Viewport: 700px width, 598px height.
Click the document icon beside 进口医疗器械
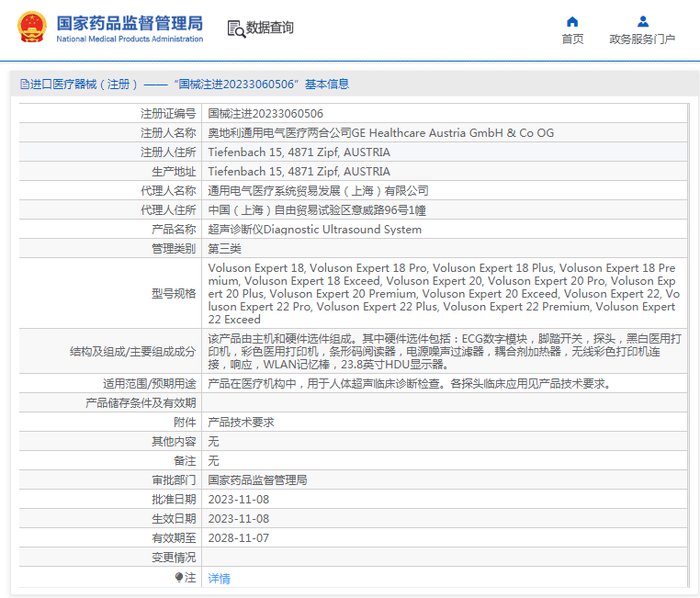(x=25, y=84)
